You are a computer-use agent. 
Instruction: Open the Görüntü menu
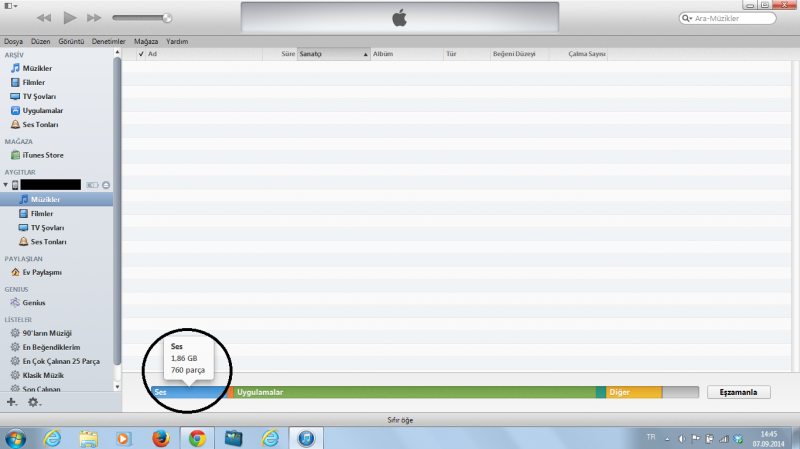71,41
